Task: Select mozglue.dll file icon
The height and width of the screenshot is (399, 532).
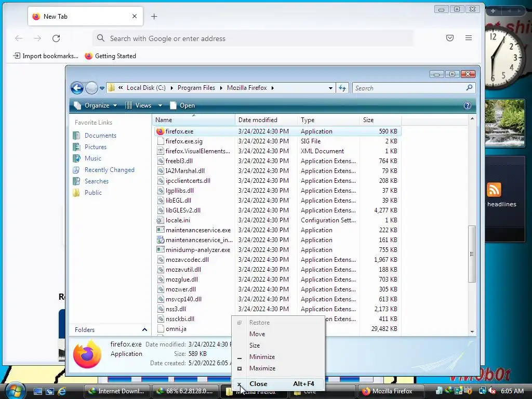Action: click(161, 279)
